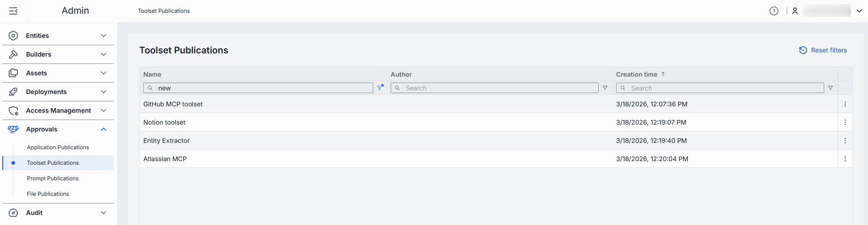
Task: Open actions menu for GitHub MCP toolset
Action: tap(845, 104)
